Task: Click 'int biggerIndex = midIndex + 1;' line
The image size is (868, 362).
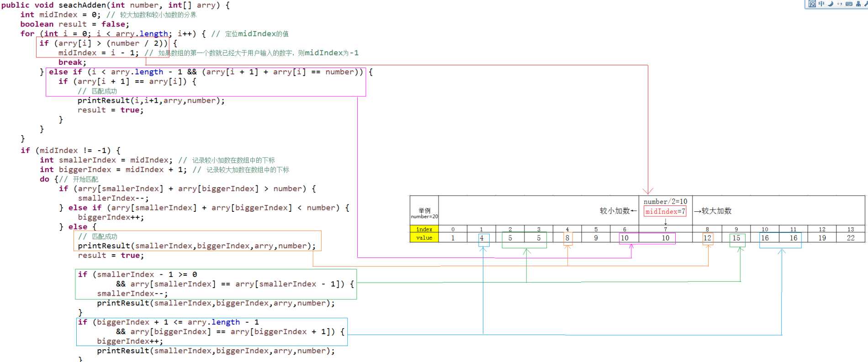Action: (113, 170)
